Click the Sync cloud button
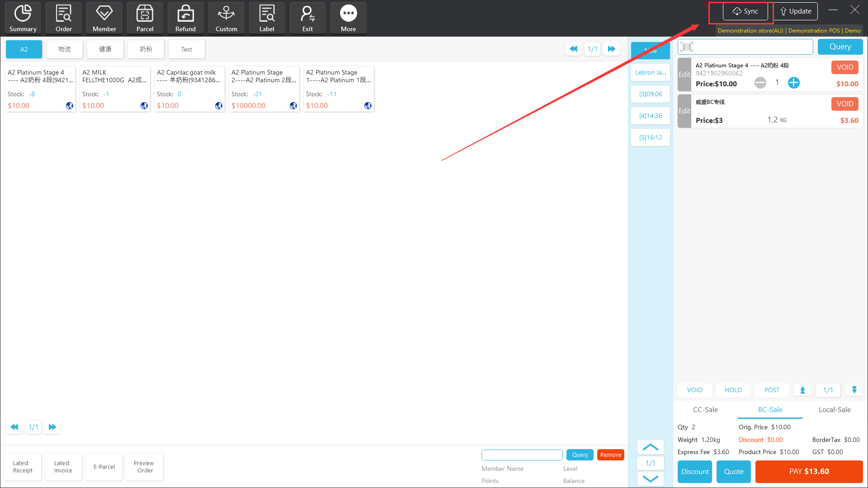Screen dimensions: 868x488 coord(745,11)
